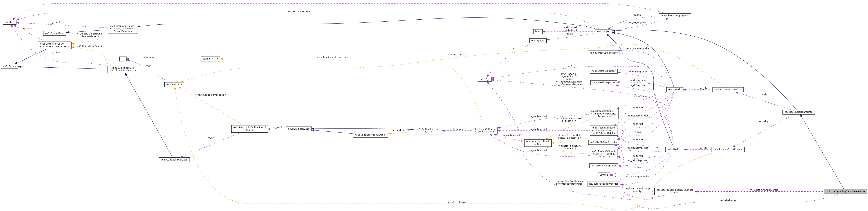
Task: Open the ns3::LtePdcpSapUser node
Action: click(x=603, y=166)
